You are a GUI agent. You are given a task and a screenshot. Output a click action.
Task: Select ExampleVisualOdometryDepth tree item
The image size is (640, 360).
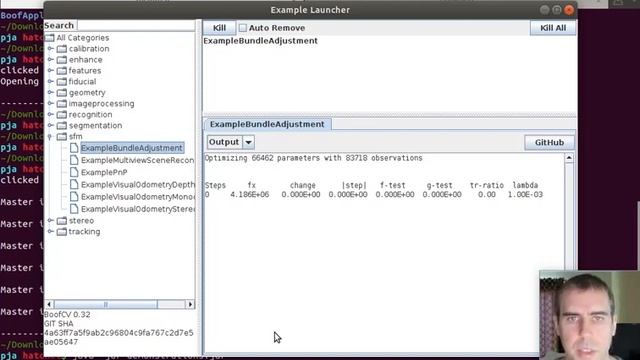(x=138, y=184)
